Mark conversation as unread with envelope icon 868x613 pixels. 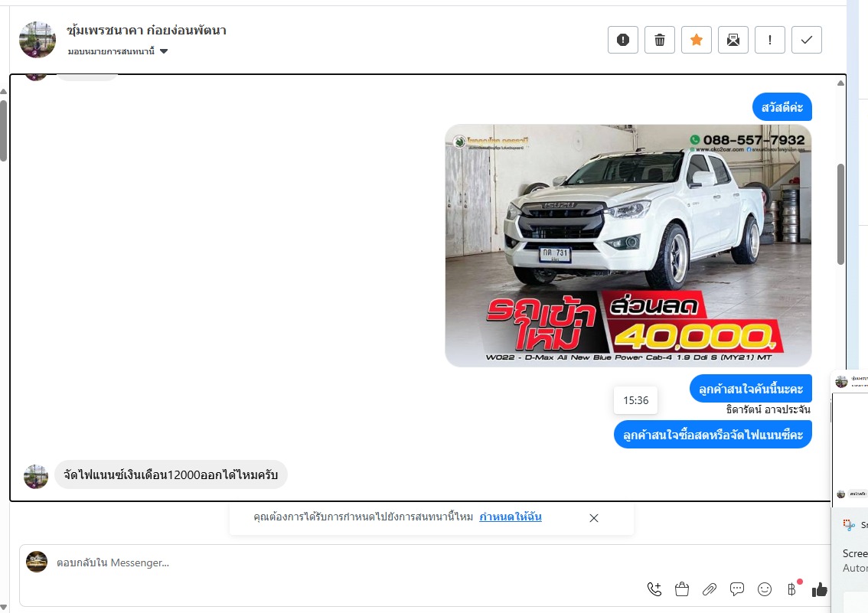pos(733,40)
